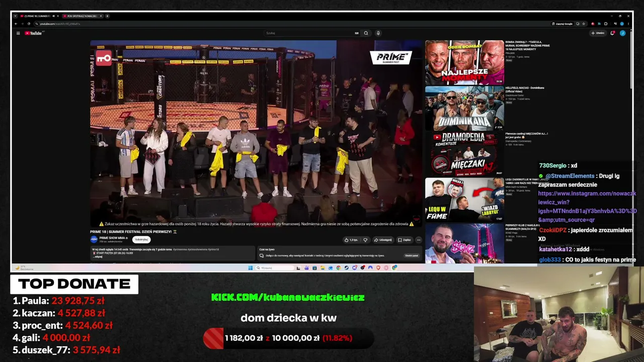Open the YouTube notifications bell
This screenshot has width=644, height=362.
(x=612, y=33)
